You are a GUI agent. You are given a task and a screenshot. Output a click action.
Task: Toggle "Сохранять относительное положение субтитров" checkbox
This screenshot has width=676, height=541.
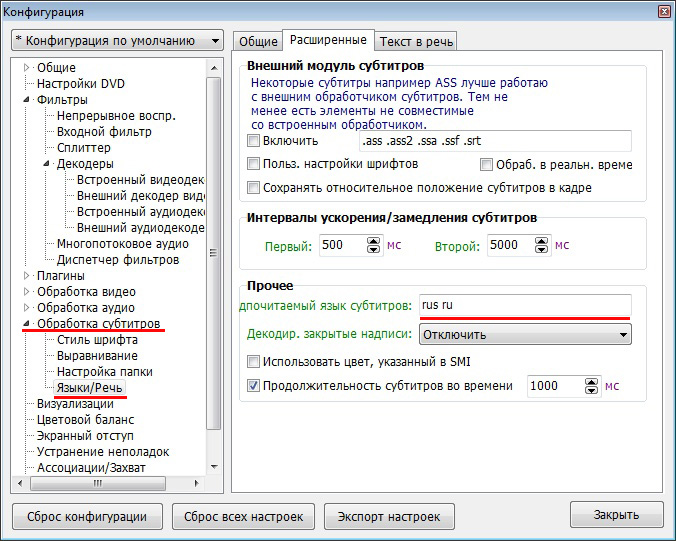coord(254,187)
